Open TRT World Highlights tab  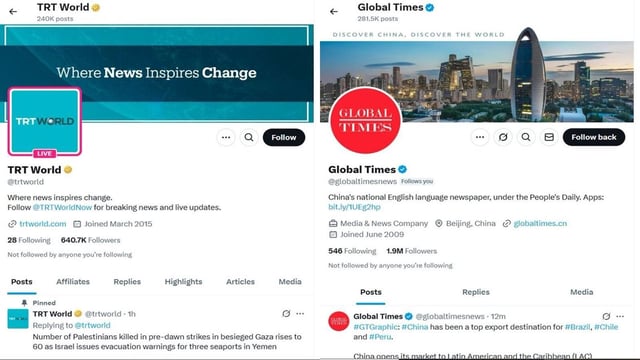coord(183,282)
